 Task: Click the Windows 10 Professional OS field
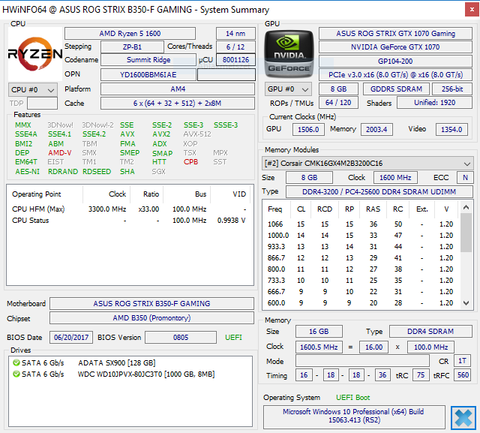click(x=354, y=416)
